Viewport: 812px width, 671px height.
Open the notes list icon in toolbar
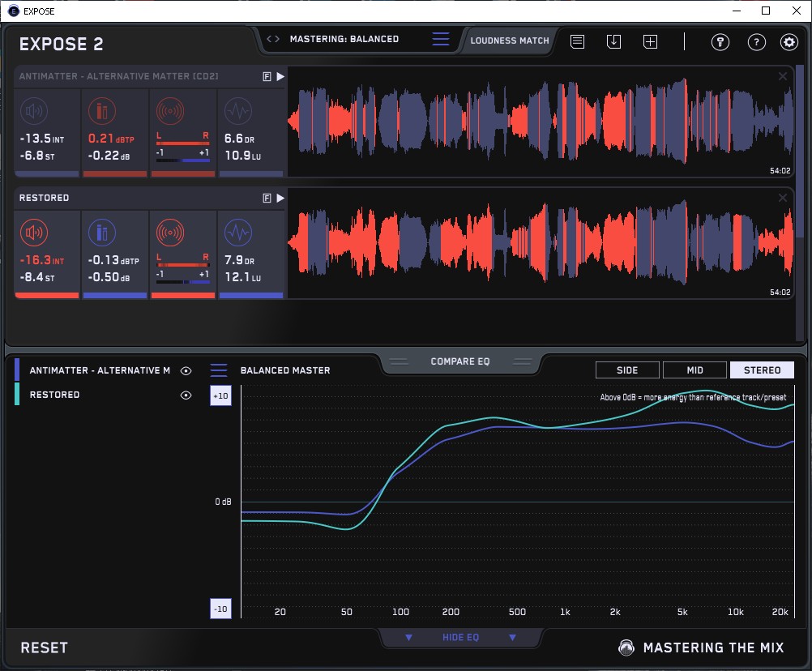tap(578, 41)
